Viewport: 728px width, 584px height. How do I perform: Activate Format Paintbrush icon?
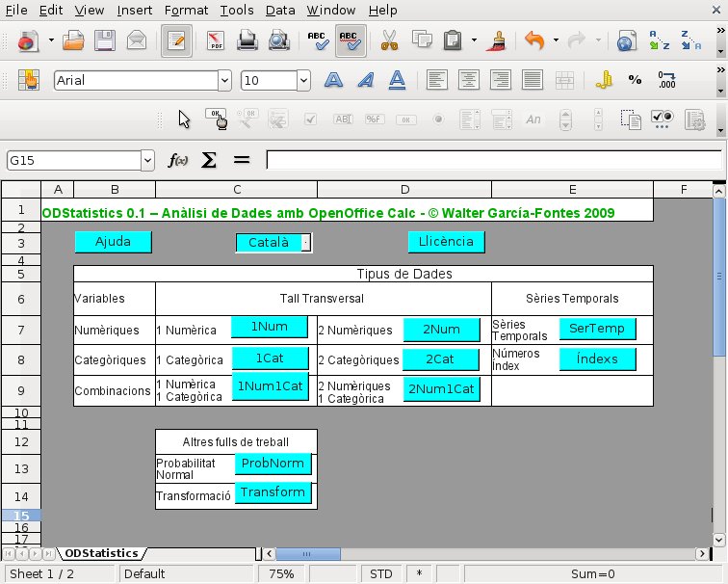(x=497, y=40)
